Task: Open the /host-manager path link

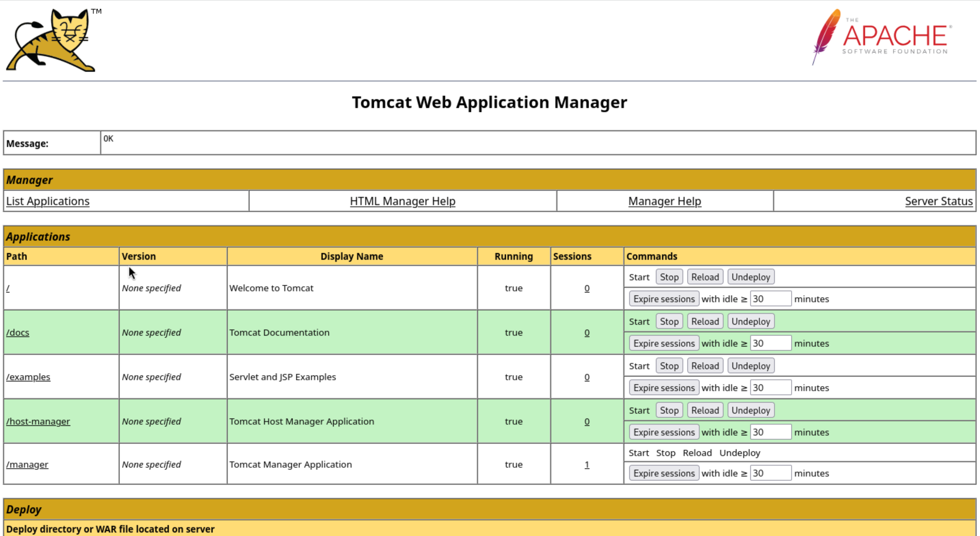Action: (x=38, y=421)
